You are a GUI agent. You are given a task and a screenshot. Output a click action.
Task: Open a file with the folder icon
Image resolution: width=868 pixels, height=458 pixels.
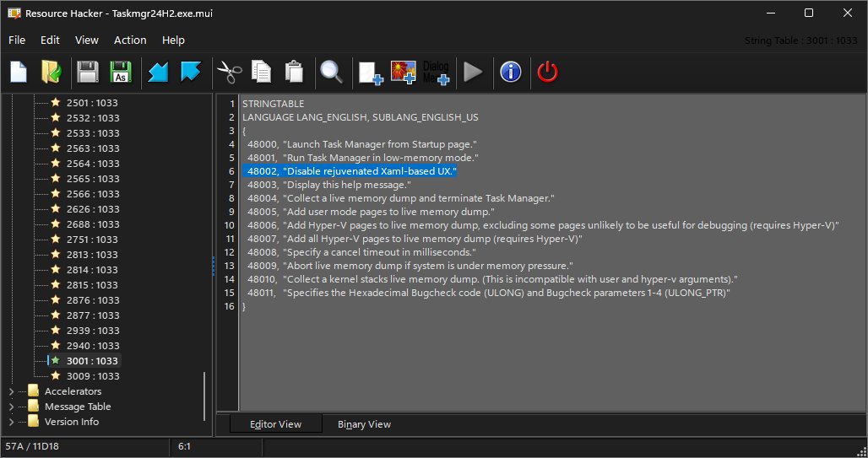[52, 72]
